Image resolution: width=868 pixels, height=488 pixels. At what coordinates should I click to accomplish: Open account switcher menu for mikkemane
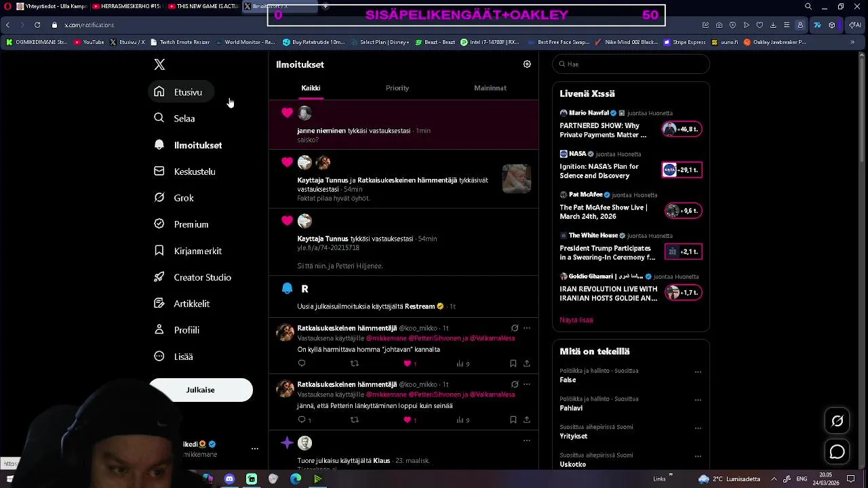coord(255,449)
